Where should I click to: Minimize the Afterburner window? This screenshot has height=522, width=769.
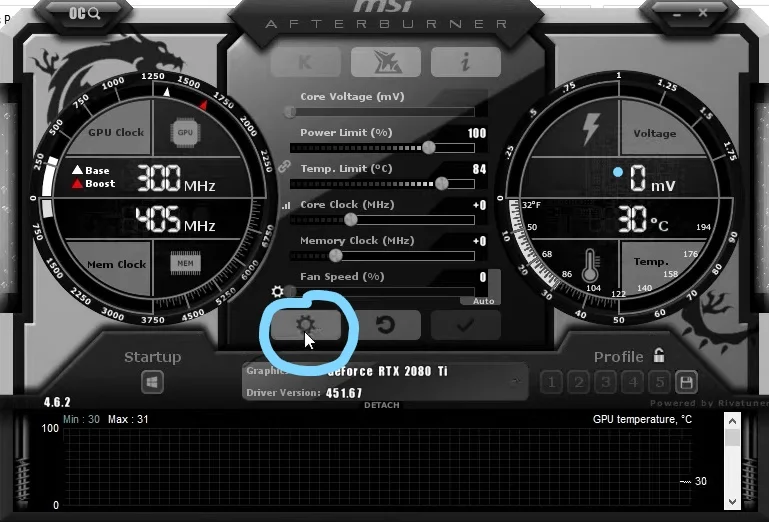(x=677, y=14)
